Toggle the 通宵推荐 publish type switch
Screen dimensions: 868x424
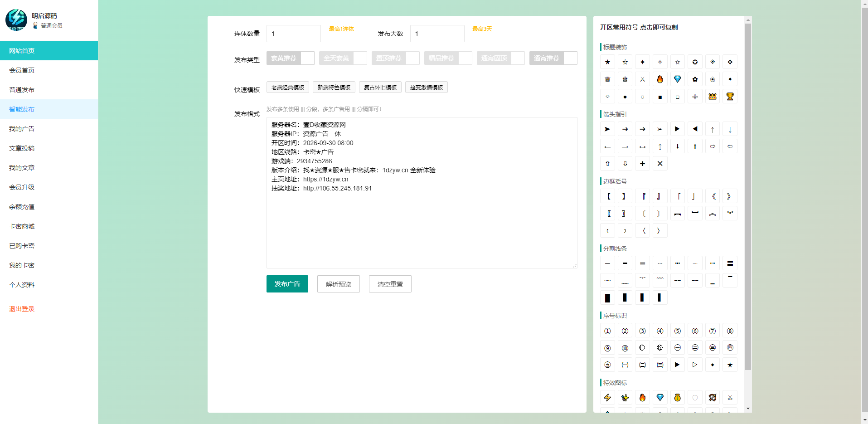[x=553, y=58]
